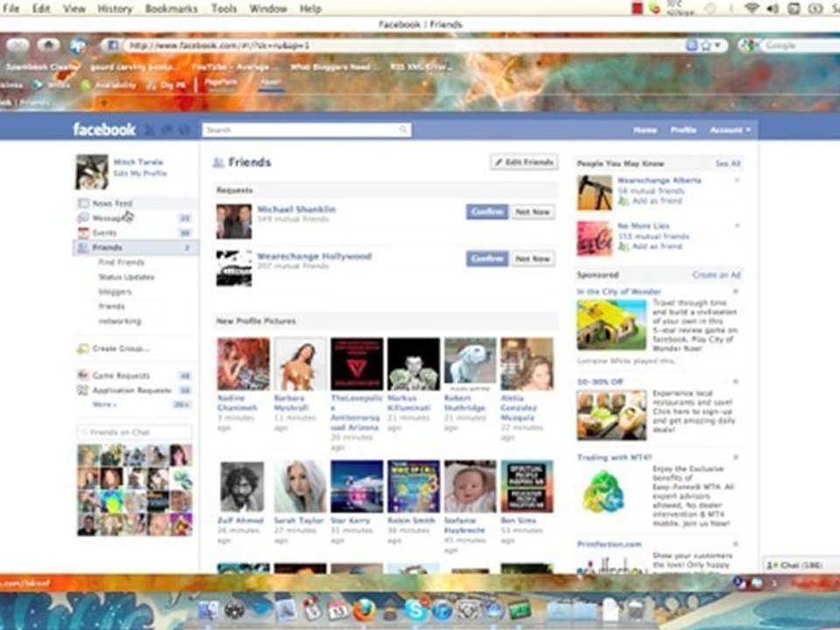Open the File menu
The image size is (840, 630).
[10, 9]
